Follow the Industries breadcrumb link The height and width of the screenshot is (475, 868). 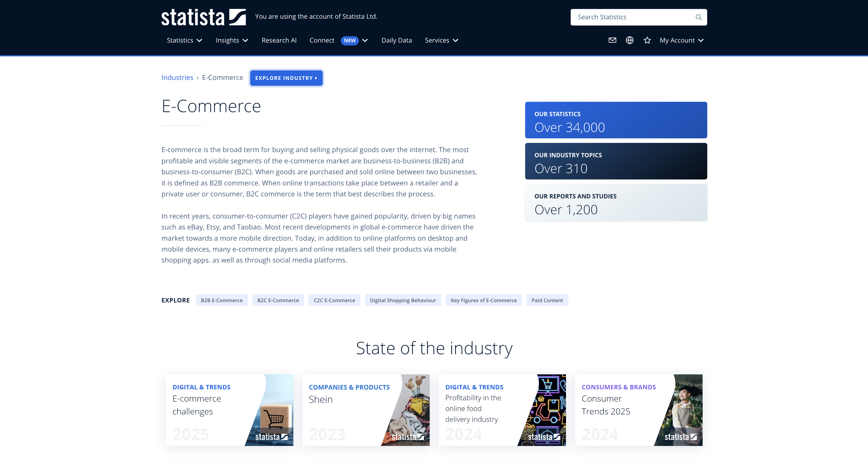177,77
